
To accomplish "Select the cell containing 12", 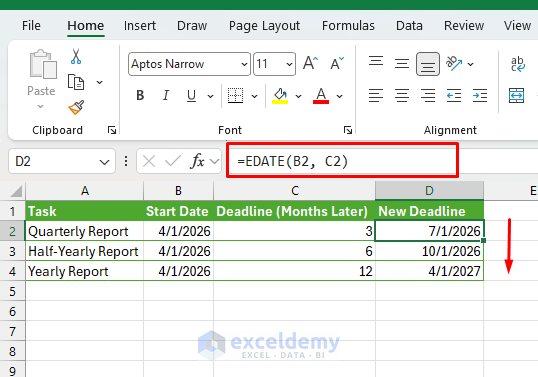I will click(x=294, y=271).
